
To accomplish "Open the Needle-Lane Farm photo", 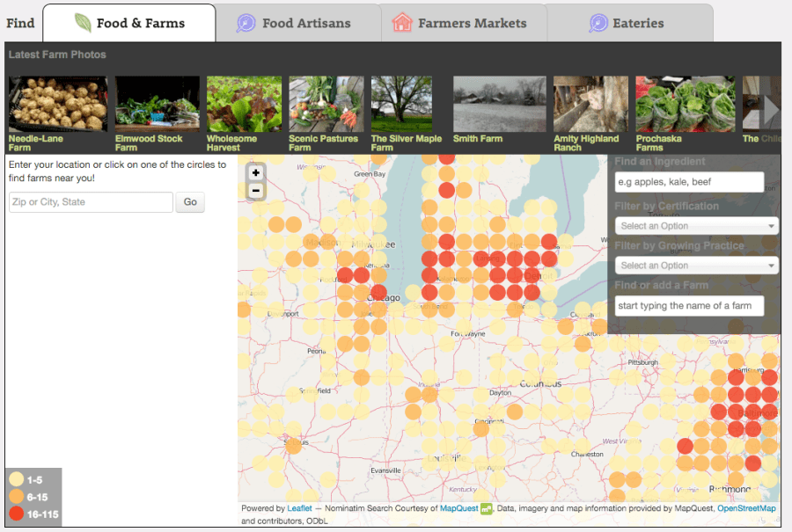I will tap(57, 104).
